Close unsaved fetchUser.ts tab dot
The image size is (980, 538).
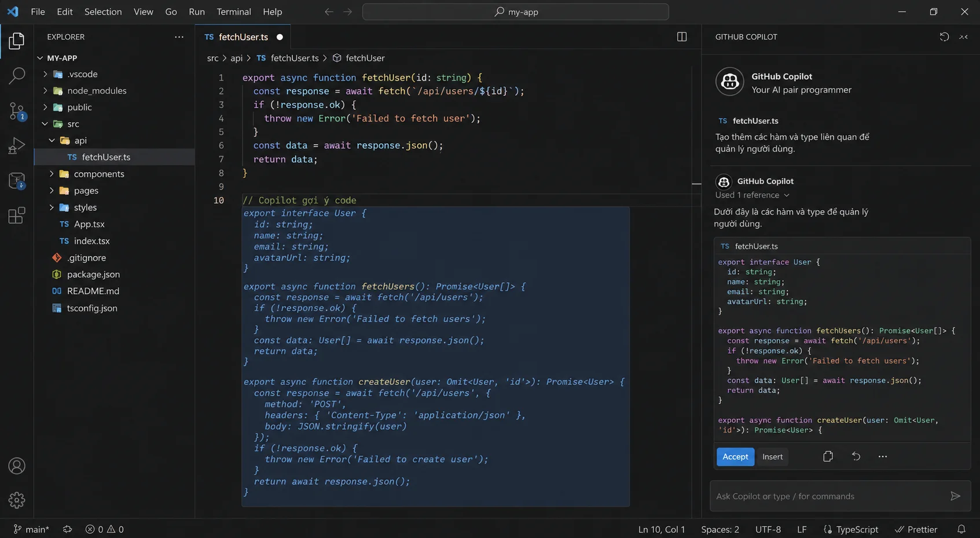pyautogui.click(x=280, y=37)
